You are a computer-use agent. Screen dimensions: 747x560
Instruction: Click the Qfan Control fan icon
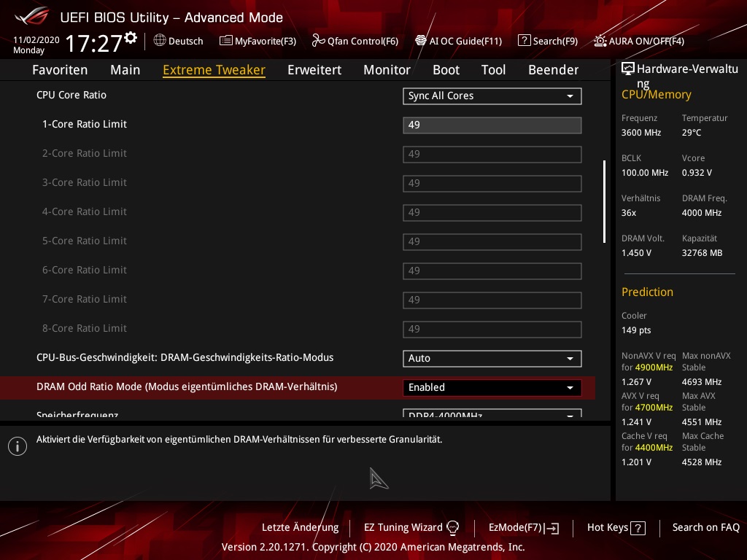point(318,41)
